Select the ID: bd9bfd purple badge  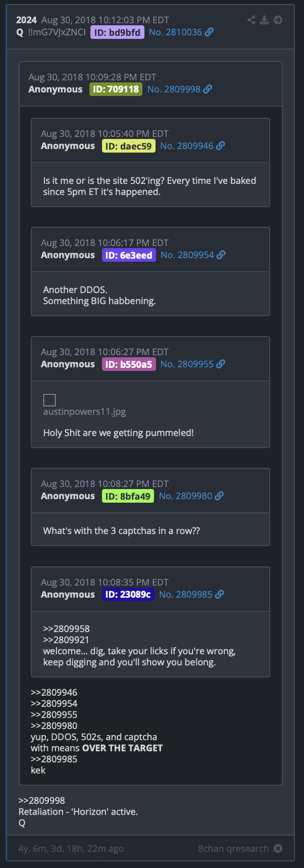(x=117, y=32)
